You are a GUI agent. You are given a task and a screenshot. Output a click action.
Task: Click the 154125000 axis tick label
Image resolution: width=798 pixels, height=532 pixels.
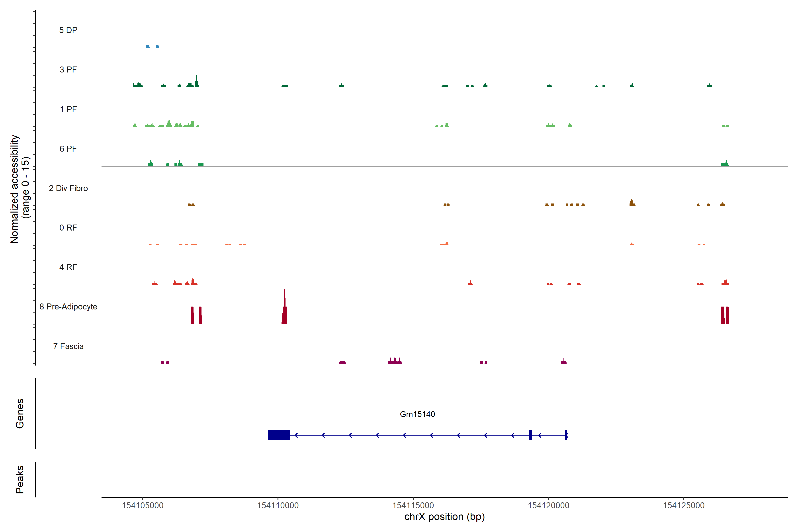point(684,505)
